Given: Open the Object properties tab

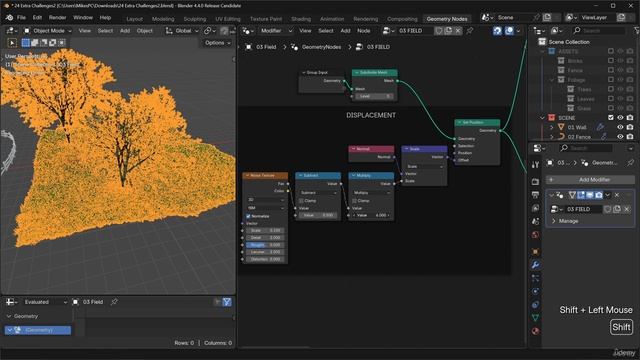Looking at the screenshot, I should [x=536, y=251].
